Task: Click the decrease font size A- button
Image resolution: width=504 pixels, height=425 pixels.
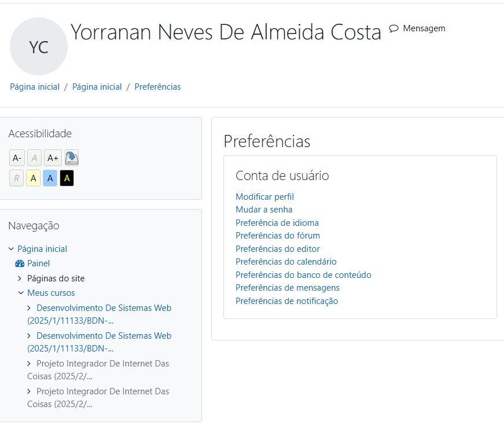Action: click(x=17, y=158)
